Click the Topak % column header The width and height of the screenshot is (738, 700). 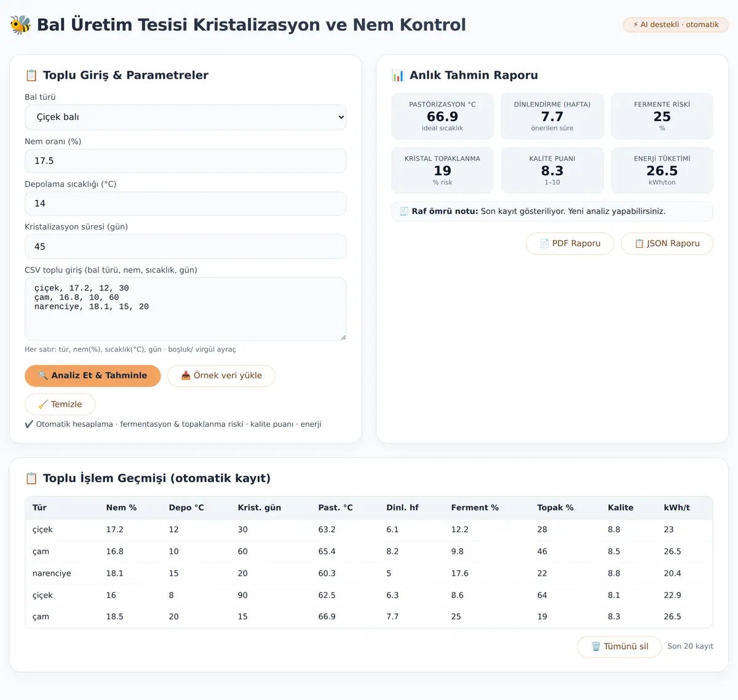[x=555, y=507]
